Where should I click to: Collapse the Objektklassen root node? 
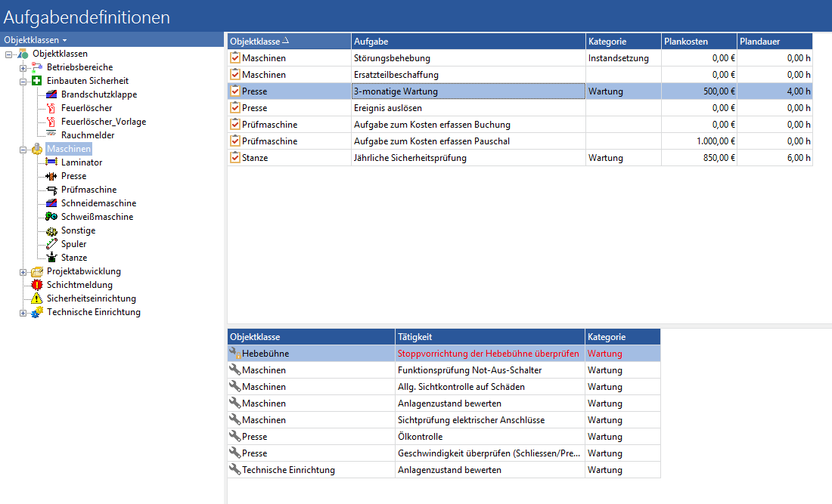(8, 54)
